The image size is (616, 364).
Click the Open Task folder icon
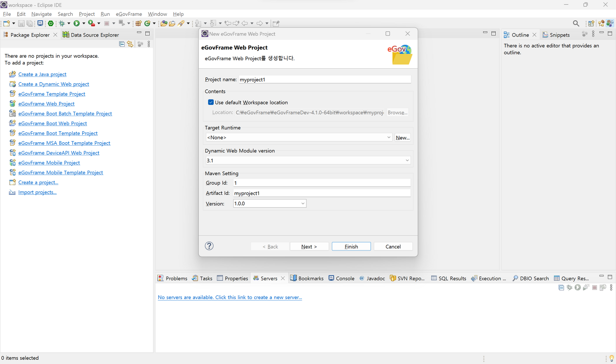coord(172,23)
